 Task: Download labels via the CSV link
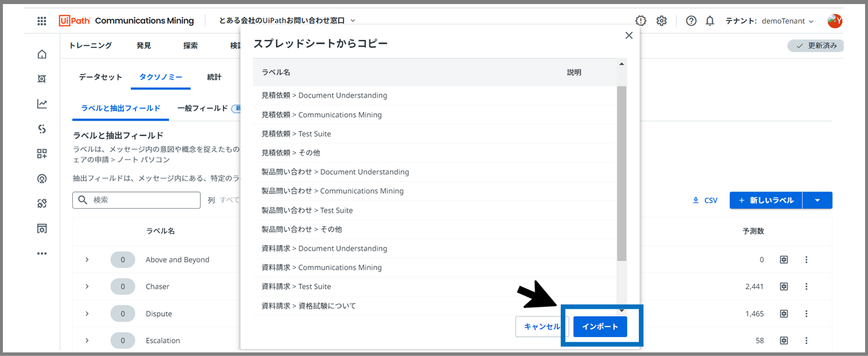(x=705, y=201)
